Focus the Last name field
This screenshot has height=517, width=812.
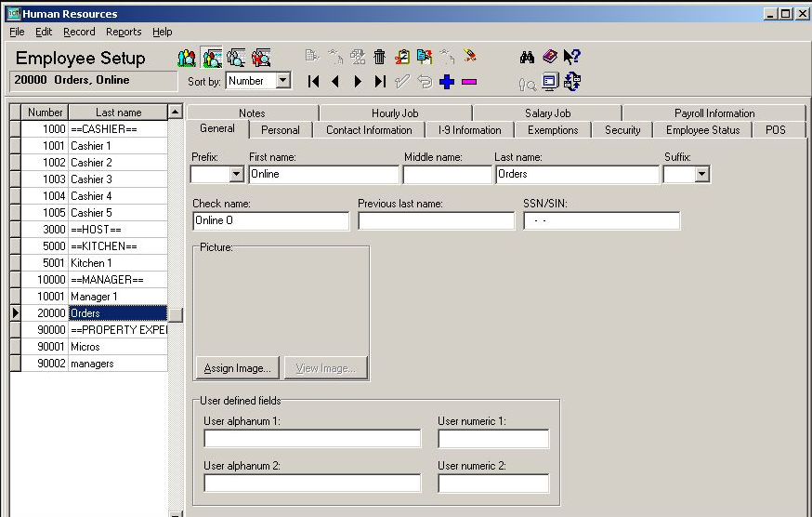pyautogui.click(x=577, y=174)
